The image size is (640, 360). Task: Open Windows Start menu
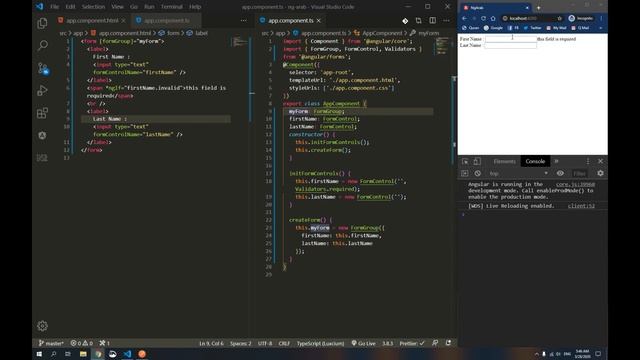point(39,354)
